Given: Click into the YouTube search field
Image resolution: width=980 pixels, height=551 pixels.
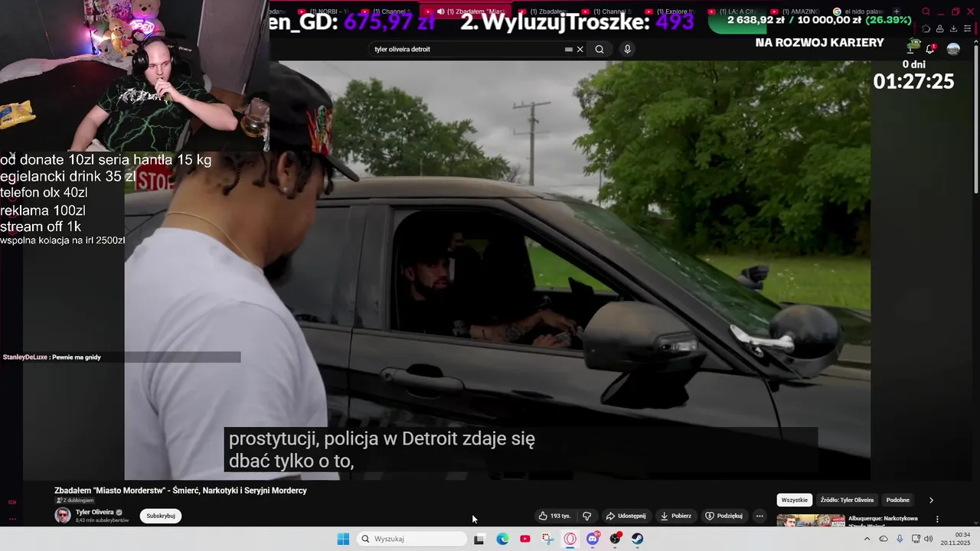Looking at the screenshot, I should pos(467,49).
